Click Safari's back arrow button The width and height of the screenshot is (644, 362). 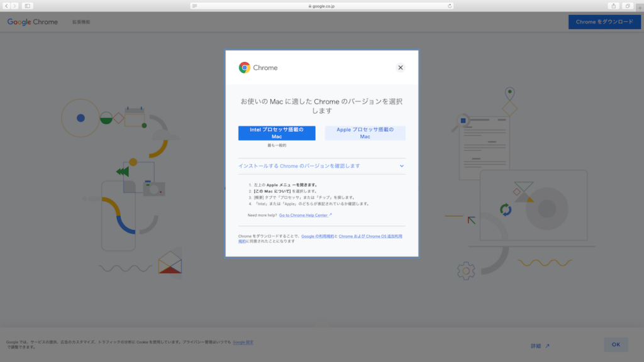[7, 6]
